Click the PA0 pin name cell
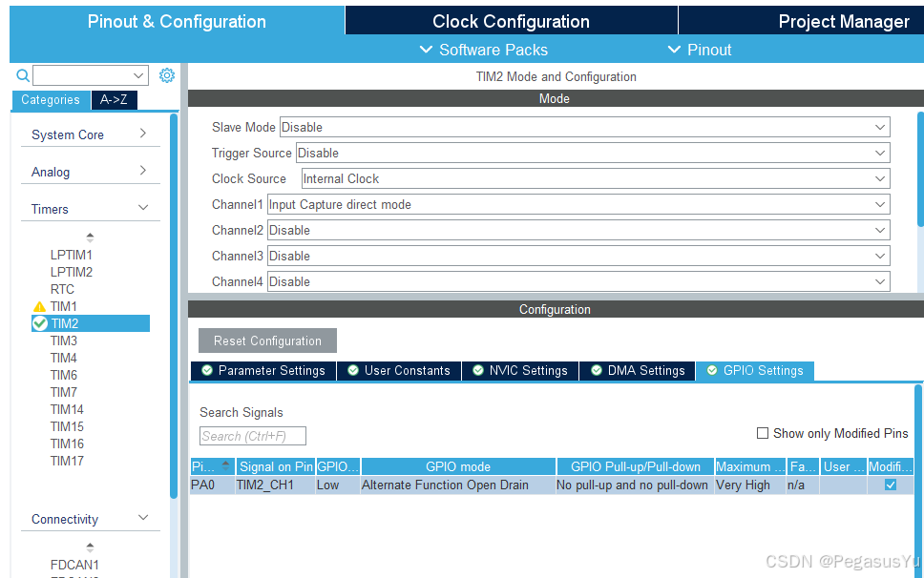The width and height of the screenshot is (924, 578). (x=212, y=485)
